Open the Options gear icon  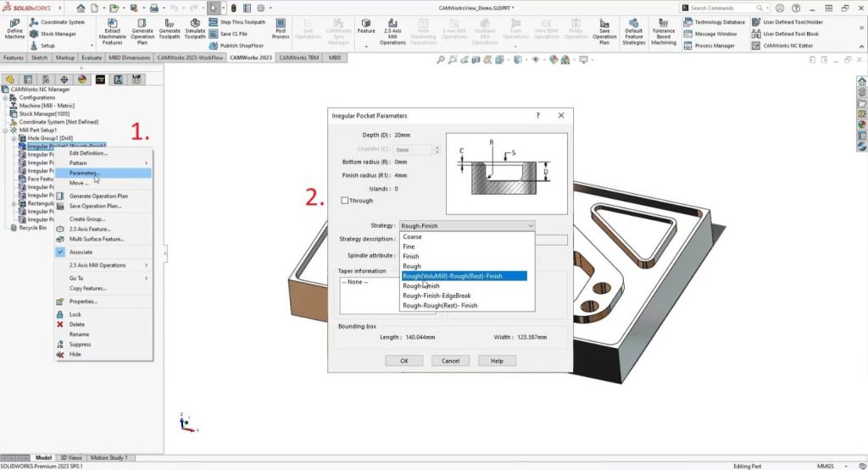pyautogui.click(x=261, y=8)
